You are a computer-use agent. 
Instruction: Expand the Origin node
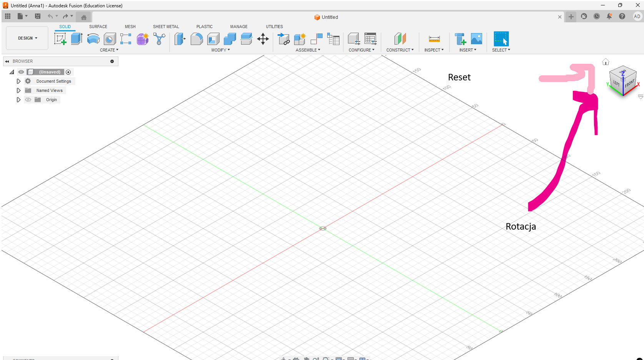tap(18, 100)
